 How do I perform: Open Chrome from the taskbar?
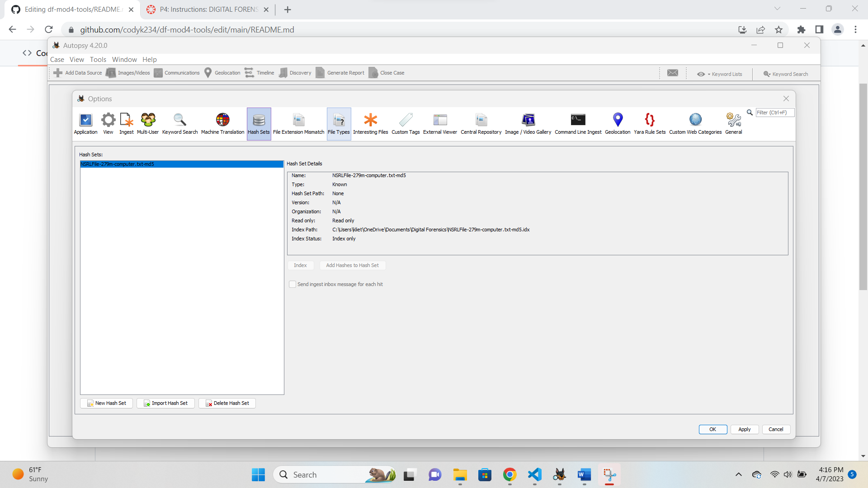[x=509, y=474]
